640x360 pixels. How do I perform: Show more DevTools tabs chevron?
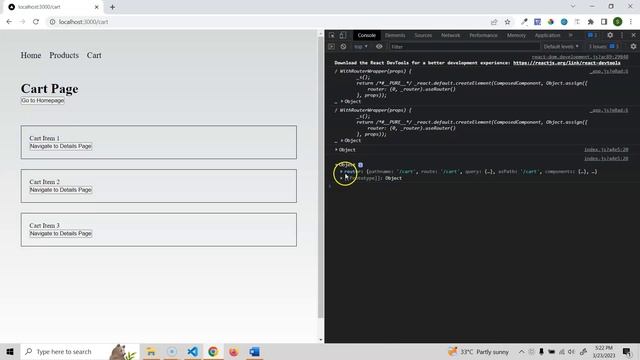pyautogui.click(x=571, y=36)
